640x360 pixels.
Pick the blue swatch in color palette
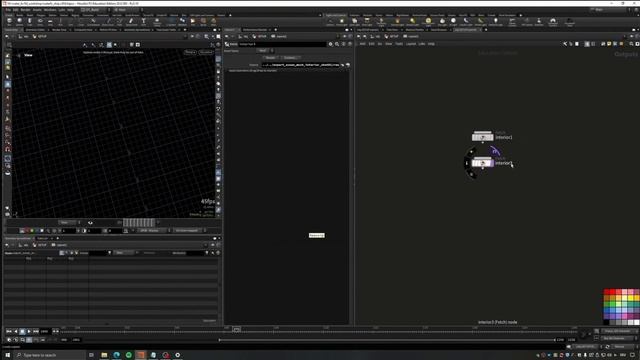tap(607, 311)
